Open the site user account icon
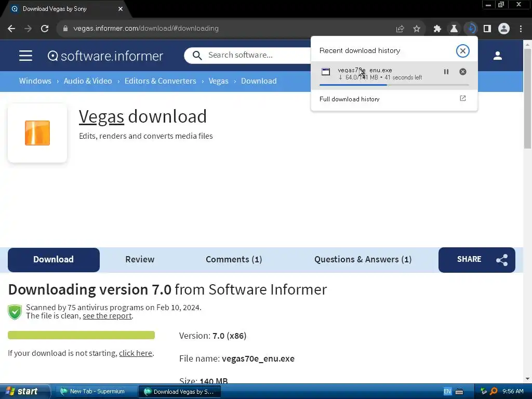Screen dimensions: 532x399 (x=497, y=56)
